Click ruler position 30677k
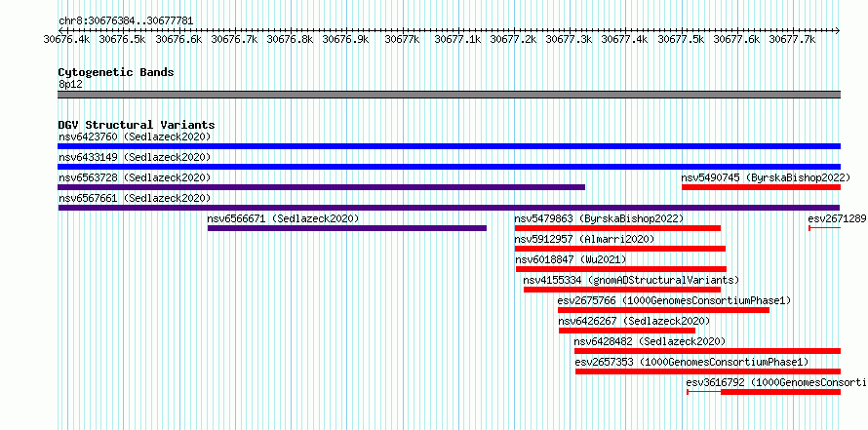The image size is (868, 430). [x=403, y=39]
